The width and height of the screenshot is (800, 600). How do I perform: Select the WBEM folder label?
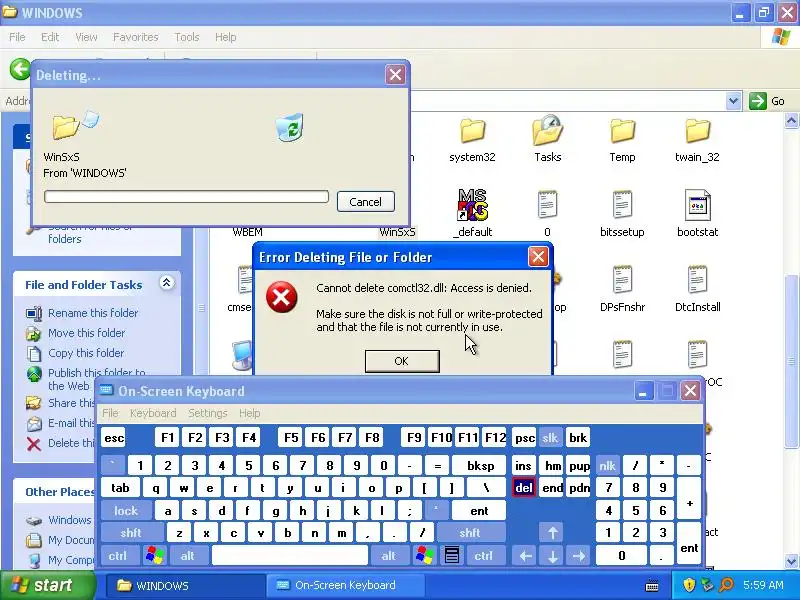(247, 232)
